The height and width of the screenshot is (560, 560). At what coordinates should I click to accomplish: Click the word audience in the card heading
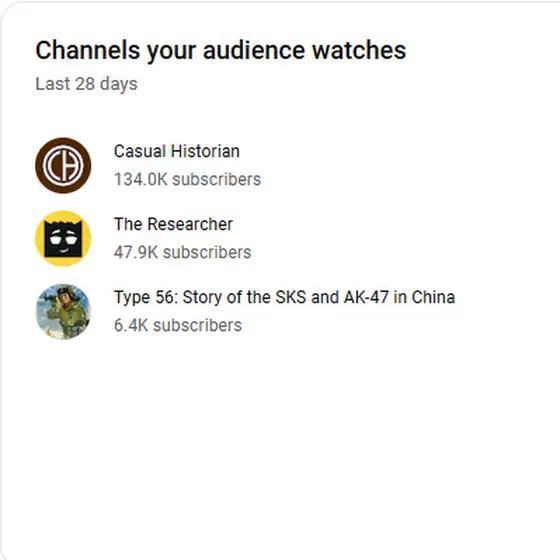(254, 50)
